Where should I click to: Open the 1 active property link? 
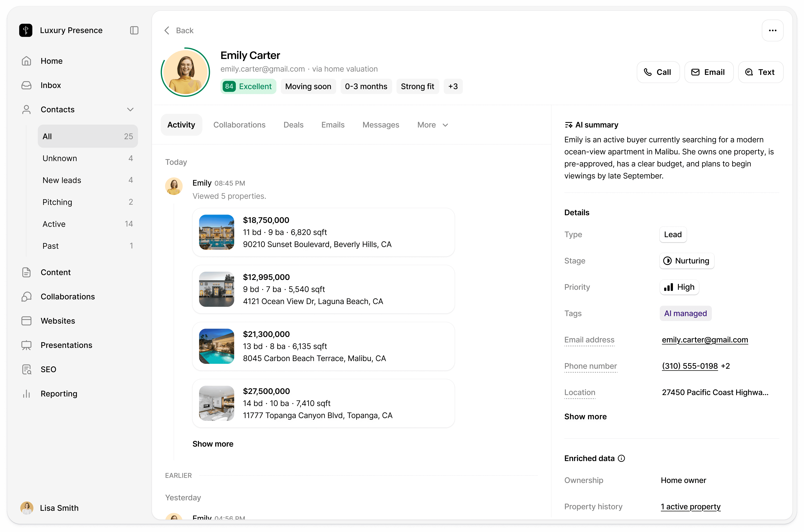[690, 507]
